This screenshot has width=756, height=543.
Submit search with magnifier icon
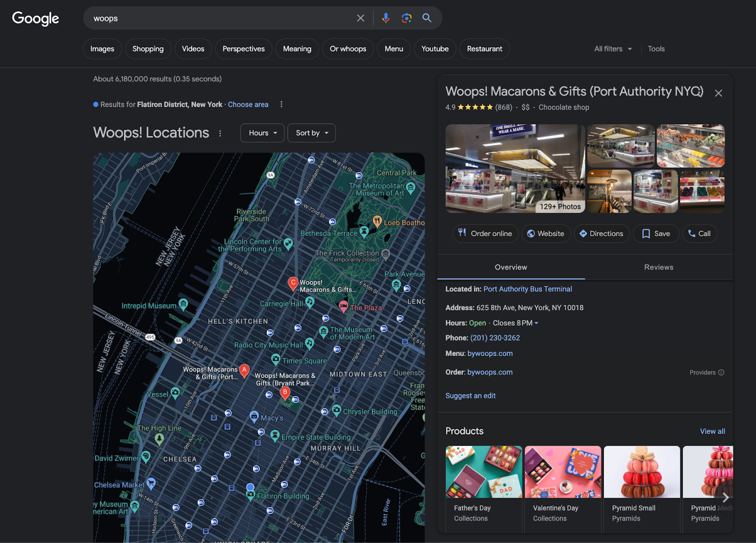427,18
